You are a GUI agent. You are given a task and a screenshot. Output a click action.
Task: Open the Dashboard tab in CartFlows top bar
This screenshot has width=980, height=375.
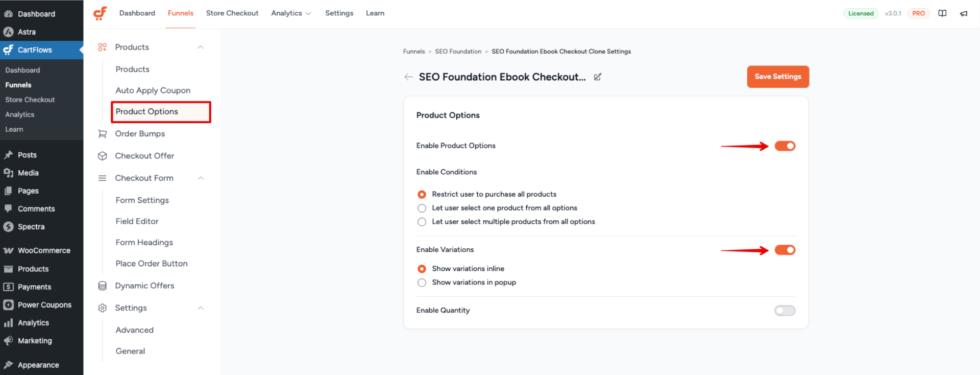coord(137,13)
